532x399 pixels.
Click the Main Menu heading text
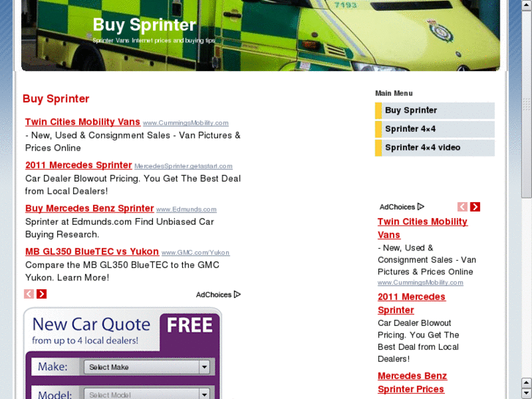pyautogui.click(x=394, y=94)
